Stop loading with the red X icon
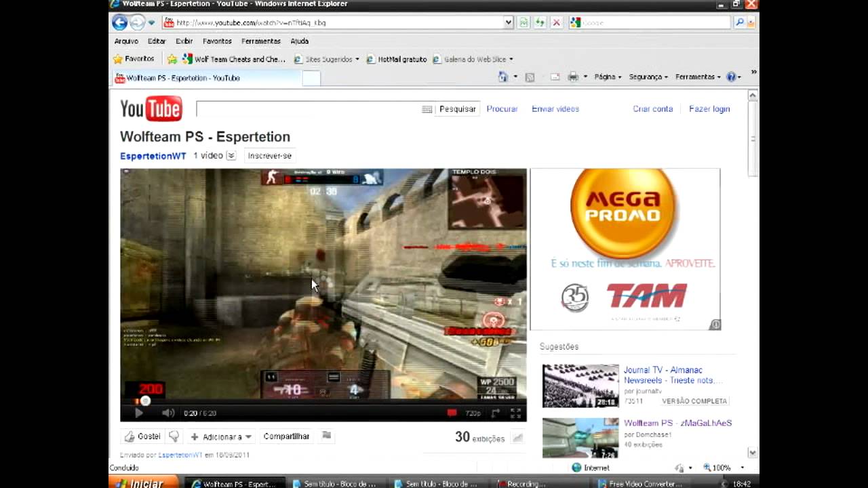This screenshot has height=488, width=868. (x=557, y=22)
